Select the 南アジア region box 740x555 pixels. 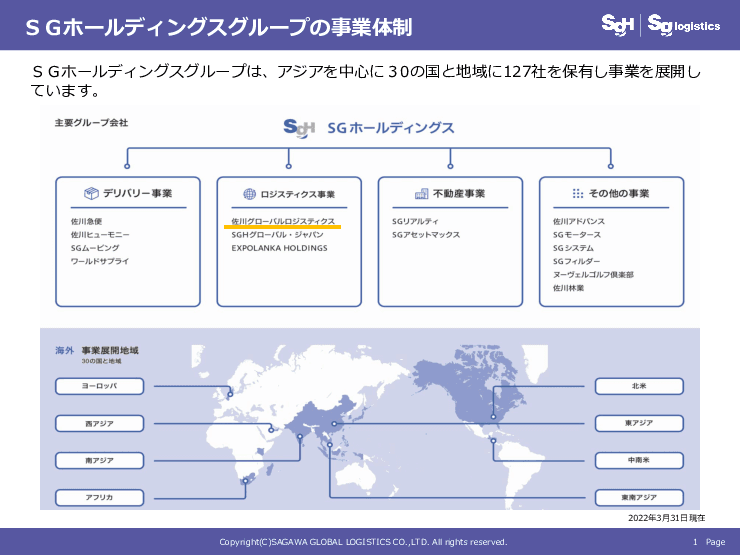coord(100,460)
